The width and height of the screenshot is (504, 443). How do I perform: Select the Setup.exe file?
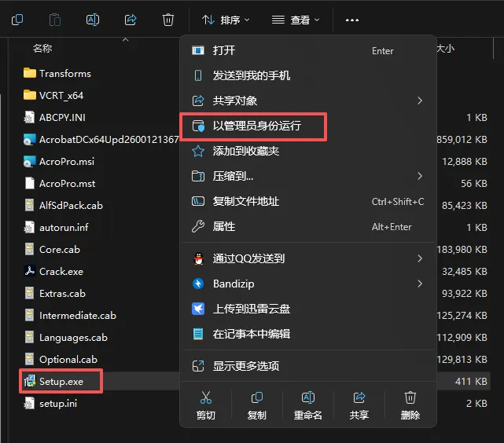(x=53, y=382)
